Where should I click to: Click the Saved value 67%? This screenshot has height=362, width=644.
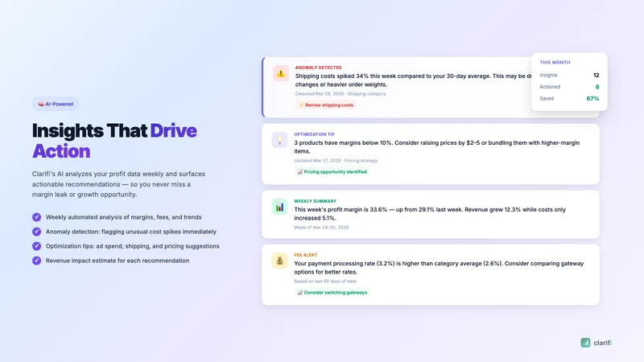(592, 98)
